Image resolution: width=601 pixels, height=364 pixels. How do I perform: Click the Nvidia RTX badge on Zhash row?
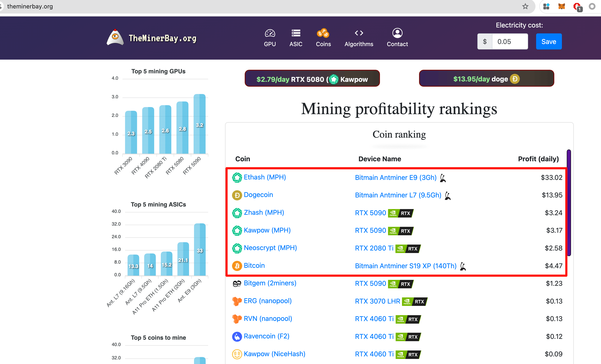[x=401, y=213]
